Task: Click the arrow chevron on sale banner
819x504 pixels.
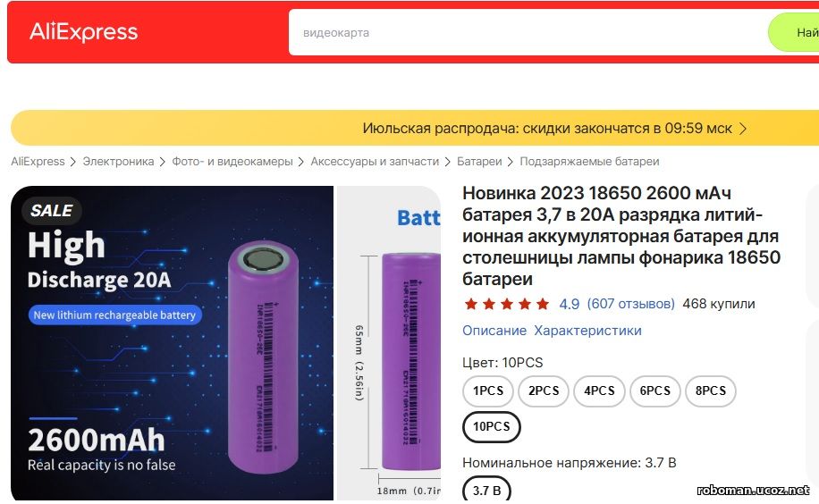Action: pos(743,129)
